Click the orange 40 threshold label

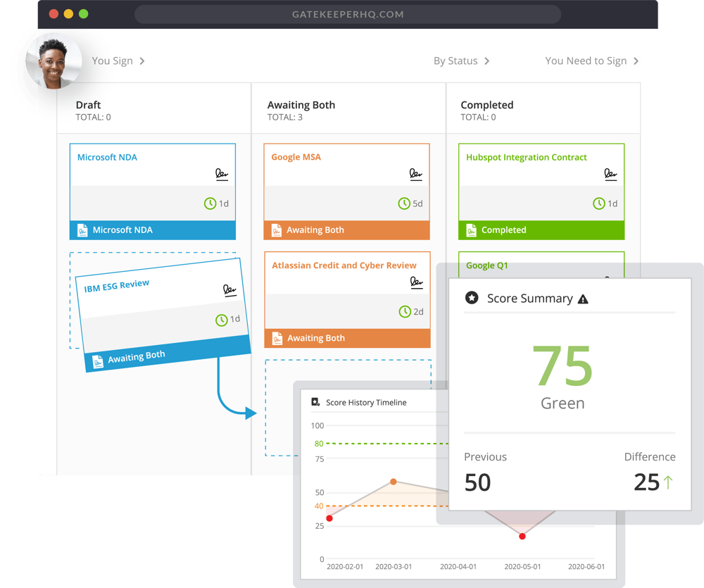(x=319, y=506)
